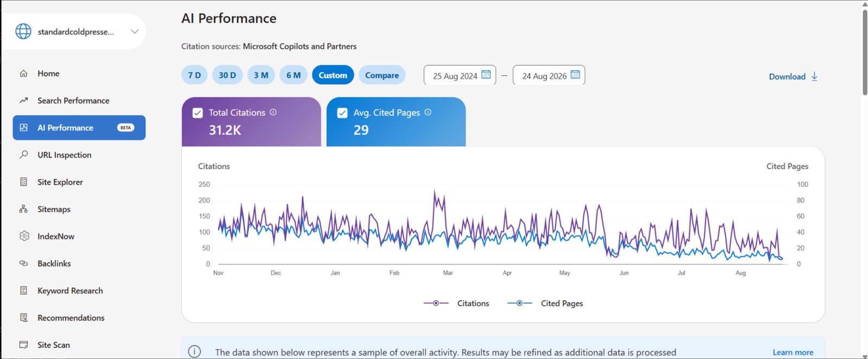Click the Avg. Cited Pages value 29
This screenshot has height=359, width=868.
[x=361, y=130]
